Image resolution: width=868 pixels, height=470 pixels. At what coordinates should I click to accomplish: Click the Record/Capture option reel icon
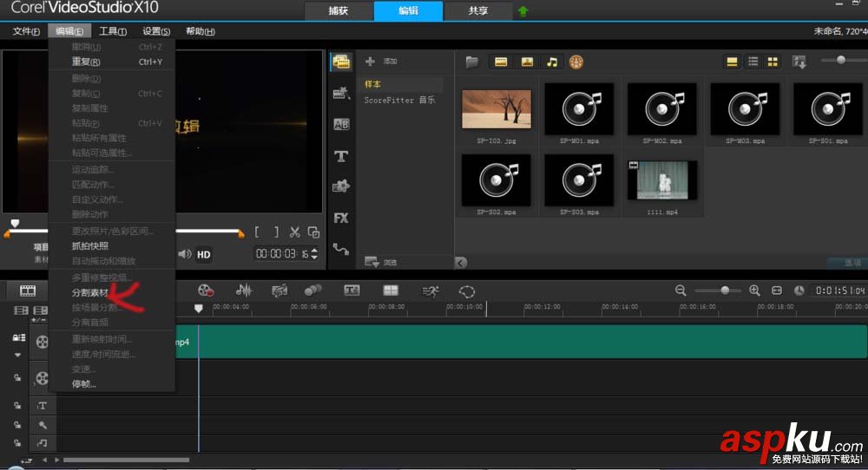206,290
